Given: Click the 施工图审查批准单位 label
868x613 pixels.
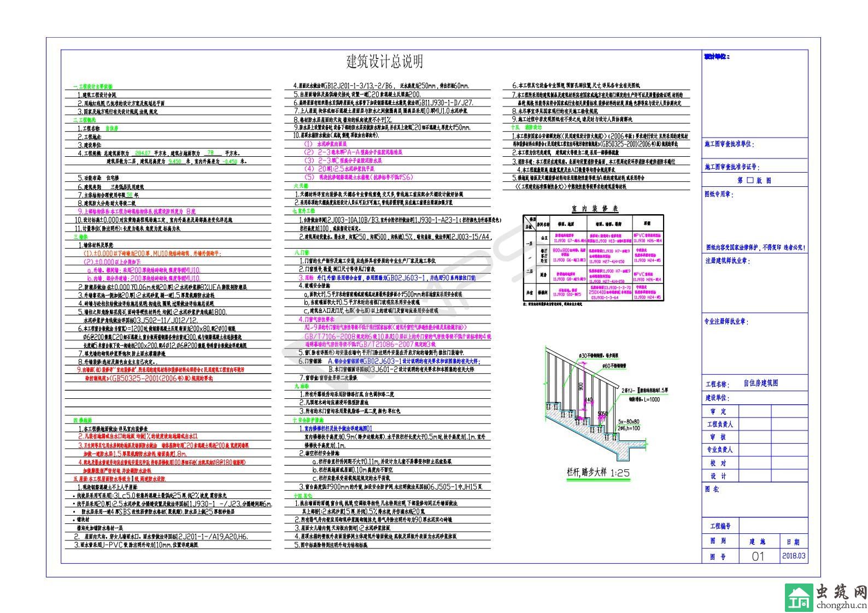Looking at the screenshot, I should (729, 144).
